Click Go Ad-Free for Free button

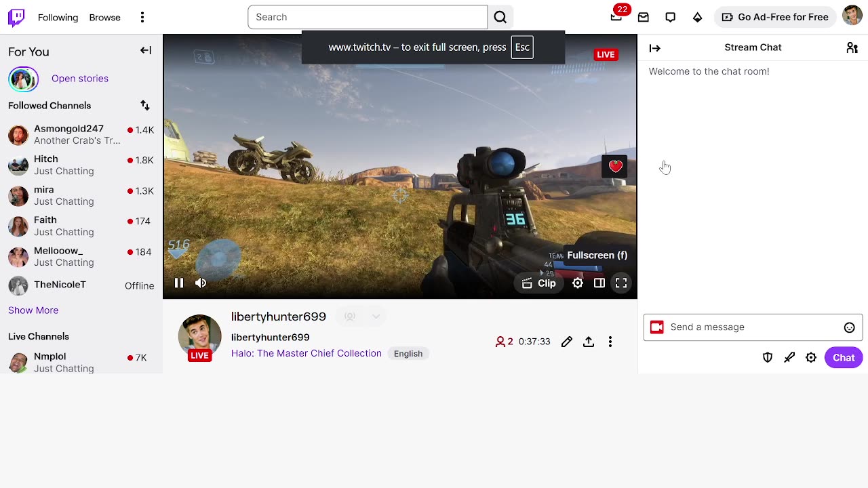point(775,17)
